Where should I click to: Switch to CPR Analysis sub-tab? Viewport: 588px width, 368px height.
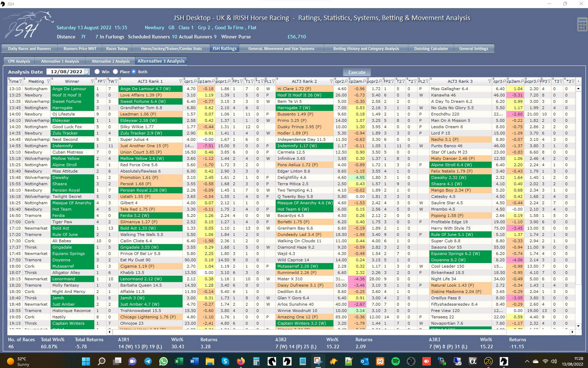pyautogui.click(x=19, y=61)
